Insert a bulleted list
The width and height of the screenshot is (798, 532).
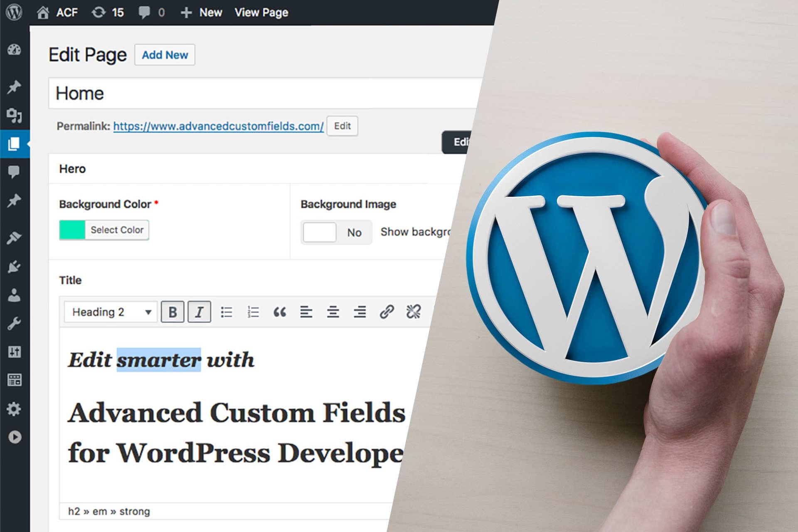[227, 312]
